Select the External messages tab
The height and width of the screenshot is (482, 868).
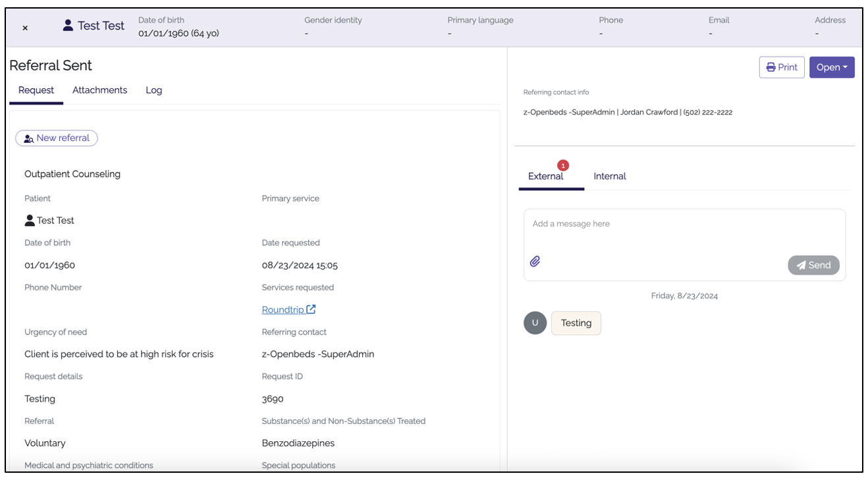(546, 176)
